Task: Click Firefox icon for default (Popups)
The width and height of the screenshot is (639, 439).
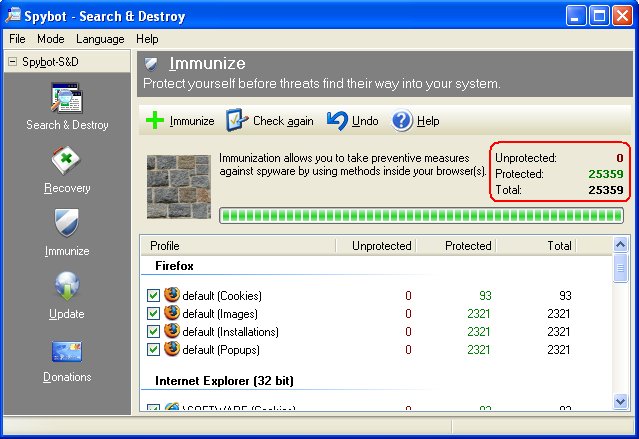Action: 172,349
